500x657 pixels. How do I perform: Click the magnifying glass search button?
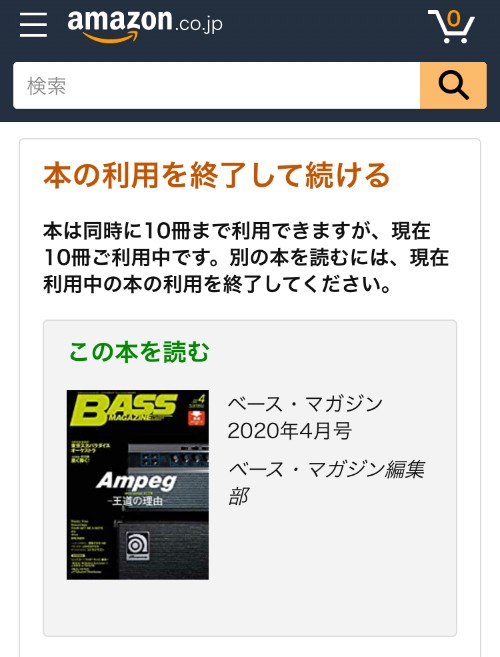pyautogui.click(x=453, y=85)
